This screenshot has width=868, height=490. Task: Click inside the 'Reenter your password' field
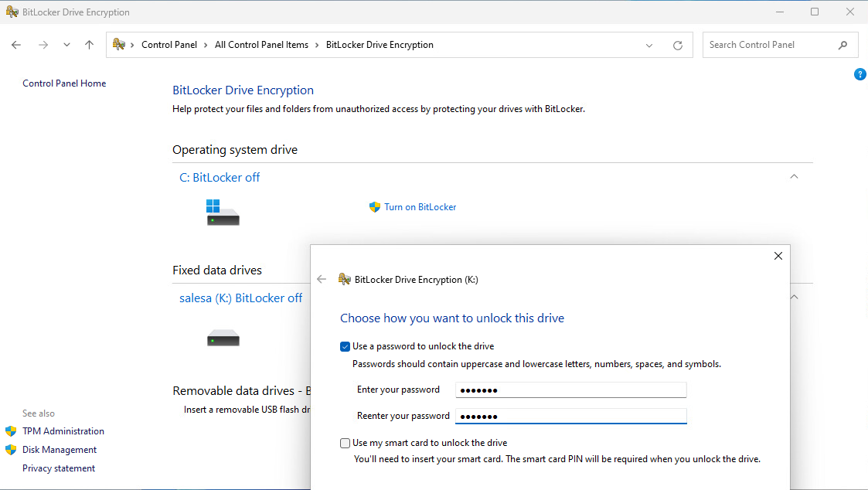pyautogui.click(x=570, y=416)
